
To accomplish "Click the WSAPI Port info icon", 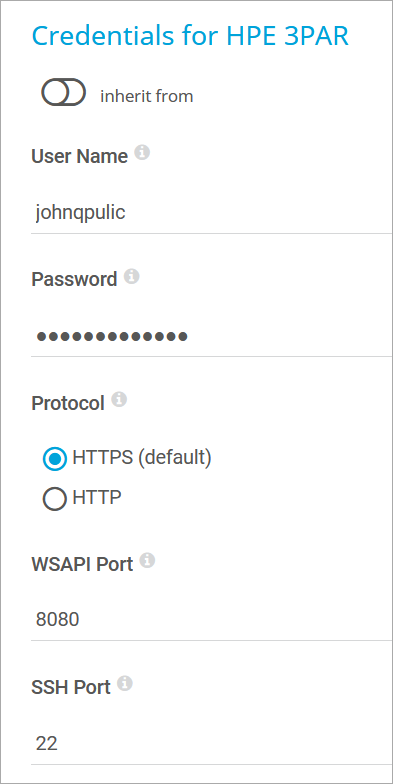I will (x=147, y=560).
